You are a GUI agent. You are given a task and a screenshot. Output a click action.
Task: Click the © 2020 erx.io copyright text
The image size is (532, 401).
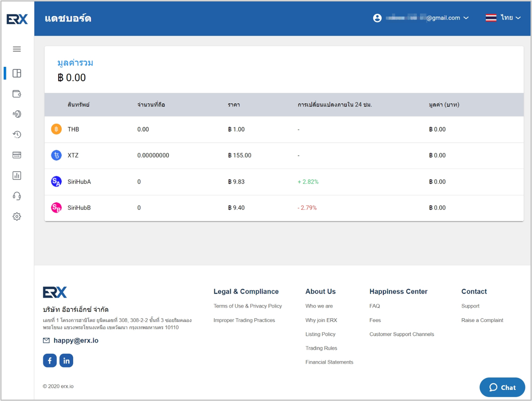pyautogui.click(x=58, y=386)
